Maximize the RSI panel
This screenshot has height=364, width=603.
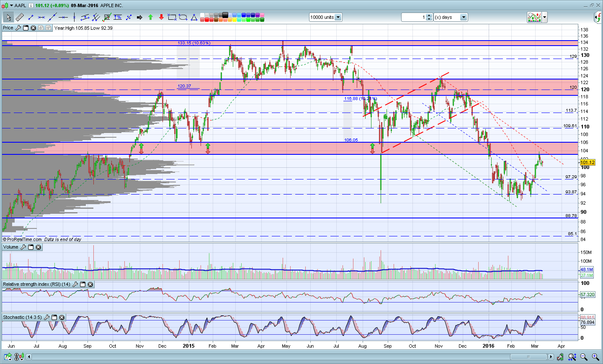[82, 285]
